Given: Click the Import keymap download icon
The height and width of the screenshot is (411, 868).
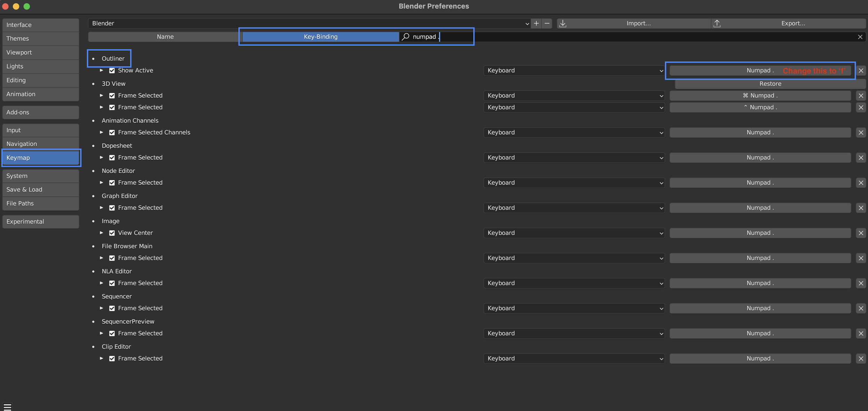Looking at the screenshot, I should (563, 23).
